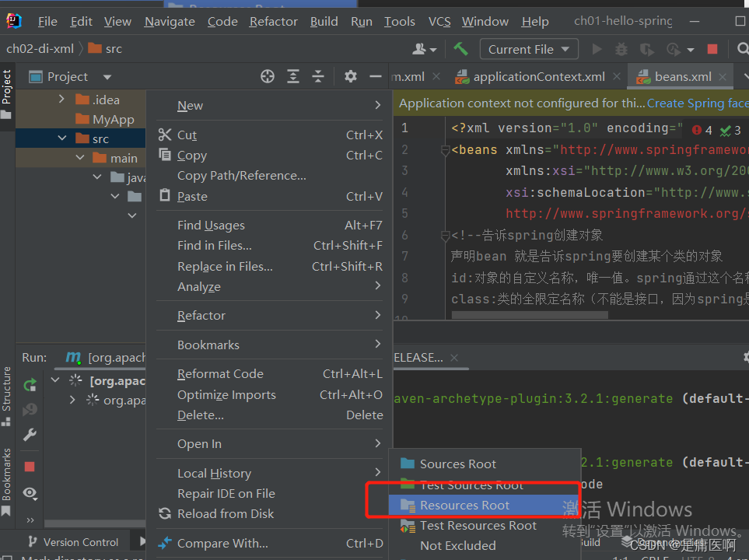This screenshot has height=560, width=749.
Task: Open the run options dropdown arrow beside coverage
Action: pos(690,49)
